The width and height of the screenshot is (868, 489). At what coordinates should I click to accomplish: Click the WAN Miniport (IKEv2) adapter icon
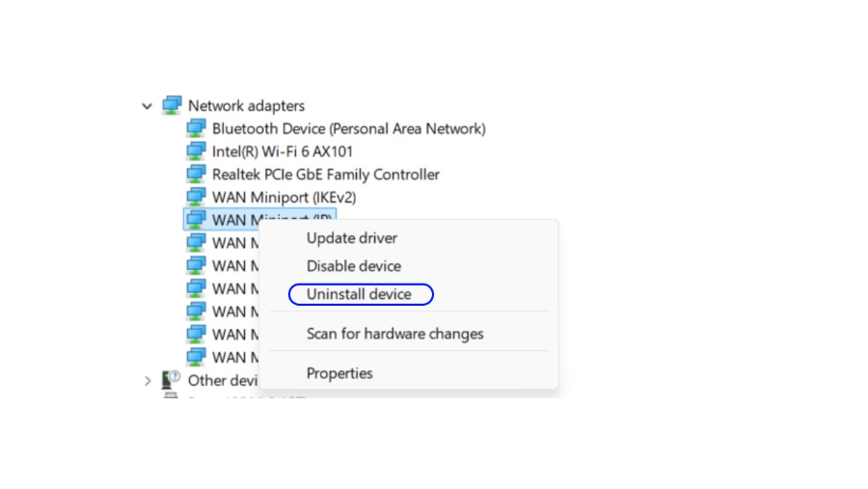(196, 197)
